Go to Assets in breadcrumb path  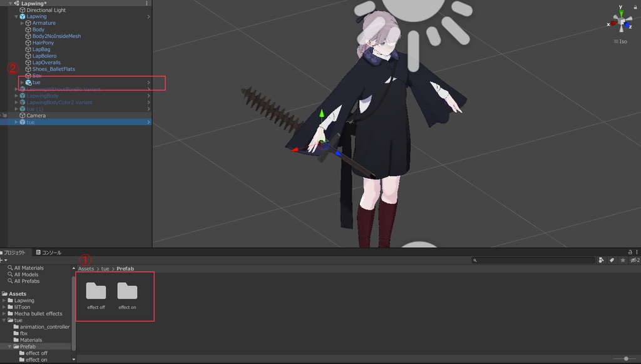point(86,268)
